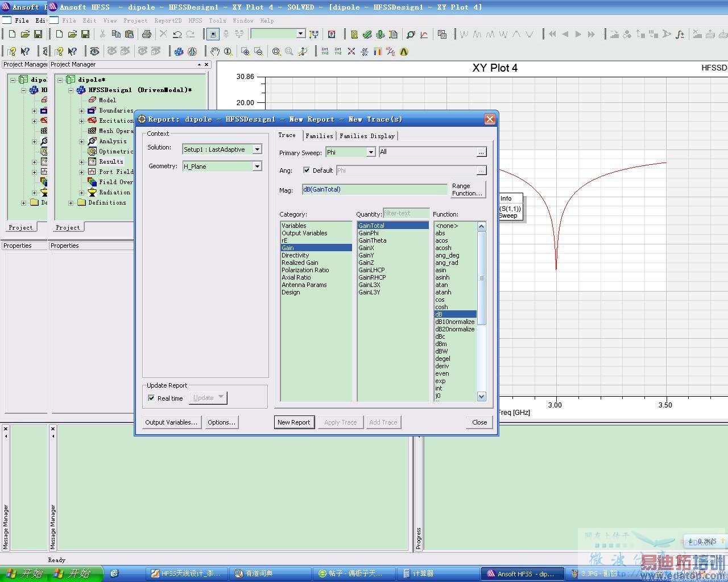This screenshot has height=582, width=728.
Task: Click the Output Variables button
Action: coord(171,422)
